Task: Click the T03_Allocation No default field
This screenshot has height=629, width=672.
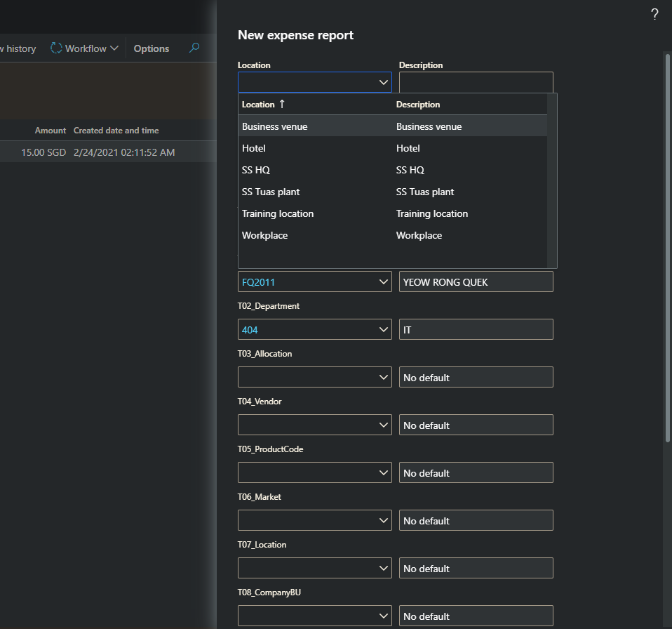Action: (476, 377)
